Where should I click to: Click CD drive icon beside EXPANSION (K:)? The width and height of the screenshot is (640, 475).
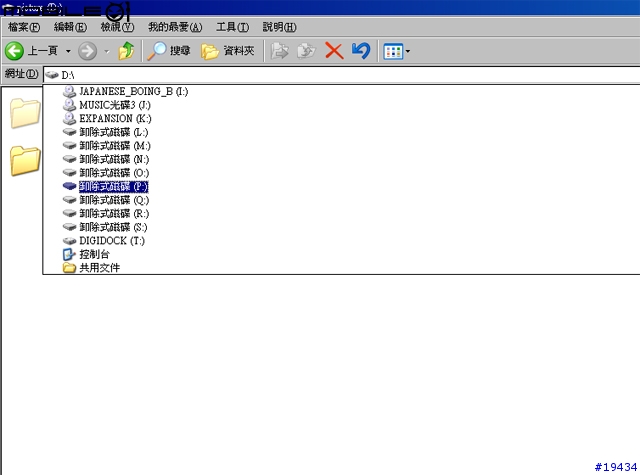coord(69,118)
